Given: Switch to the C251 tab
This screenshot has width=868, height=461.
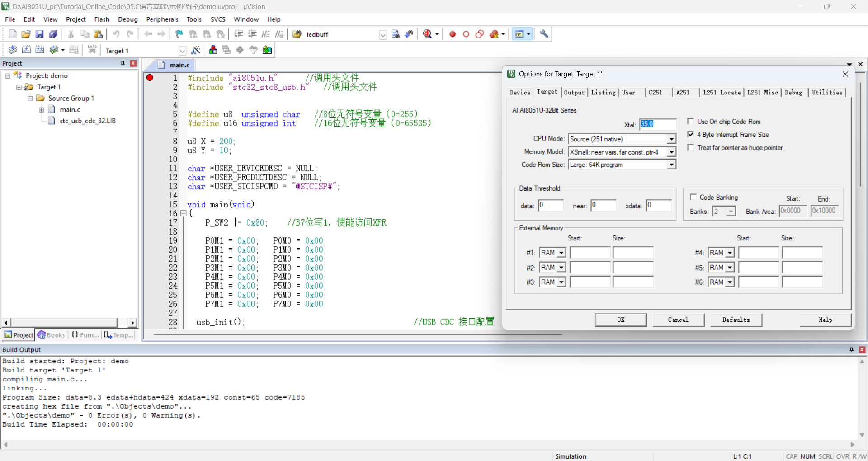Looking at the screenshot, I should coord(655,92).
